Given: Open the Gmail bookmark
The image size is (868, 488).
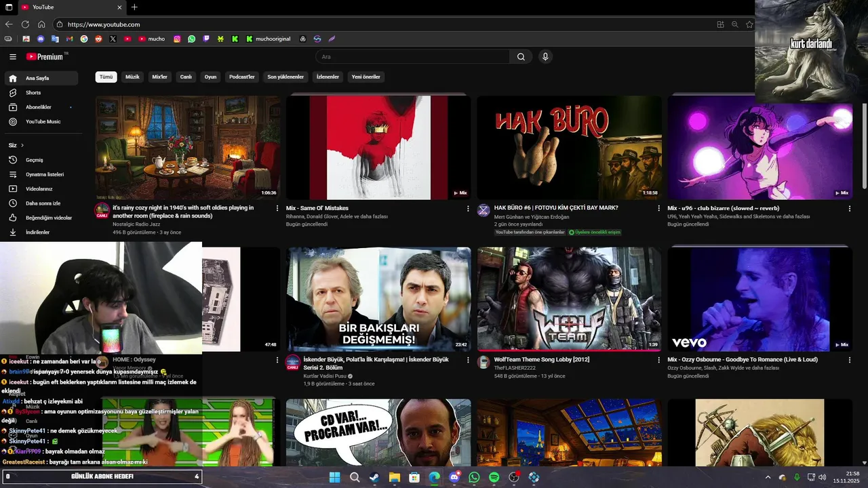Looking at the screenshot, I should tap(69, 39).
